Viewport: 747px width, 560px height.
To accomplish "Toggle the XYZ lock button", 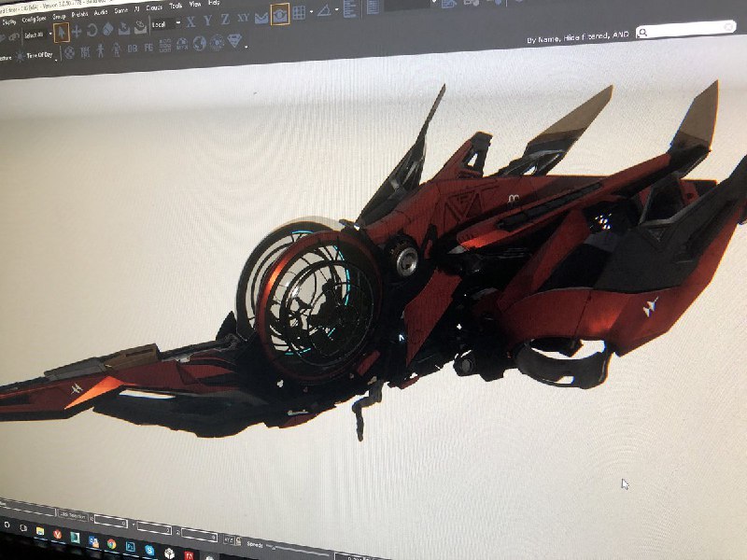I will 229,540.
